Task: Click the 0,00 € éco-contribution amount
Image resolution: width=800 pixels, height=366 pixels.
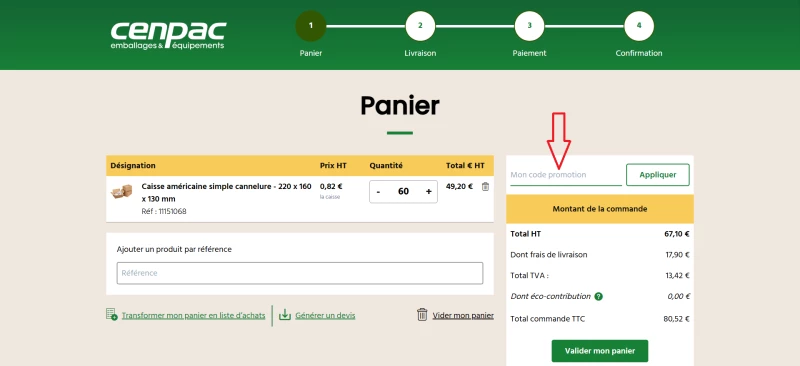Action: coord(679,296)
